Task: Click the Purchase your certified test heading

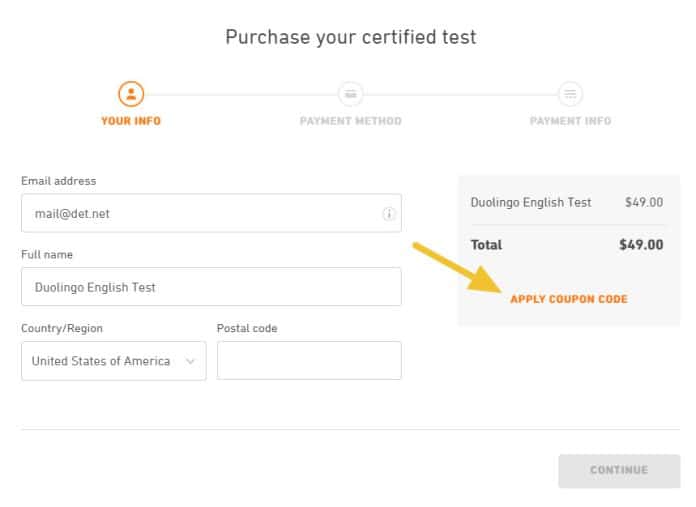Action: click(350, 38)
